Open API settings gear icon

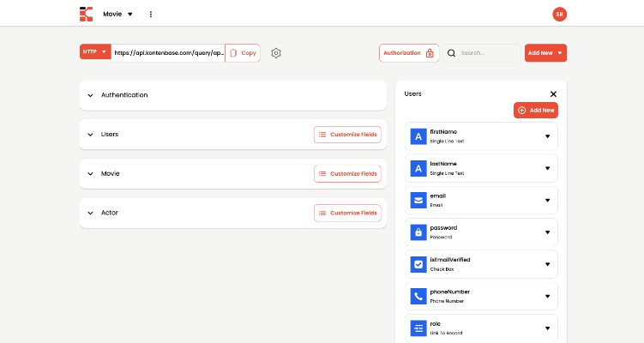tap(276, 53)
